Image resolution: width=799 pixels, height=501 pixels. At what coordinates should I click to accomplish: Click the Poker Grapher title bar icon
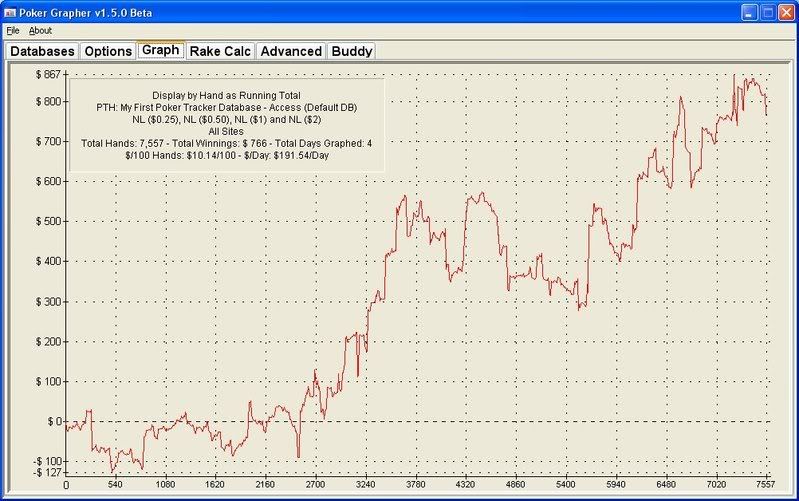[x=12, y=12]
